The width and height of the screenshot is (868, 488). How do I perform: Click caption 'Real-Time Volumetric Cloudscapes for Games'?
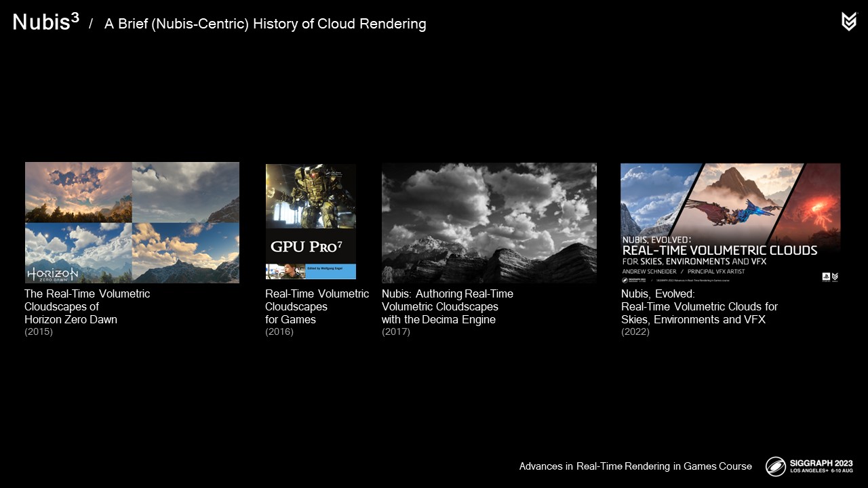(317, 306)
